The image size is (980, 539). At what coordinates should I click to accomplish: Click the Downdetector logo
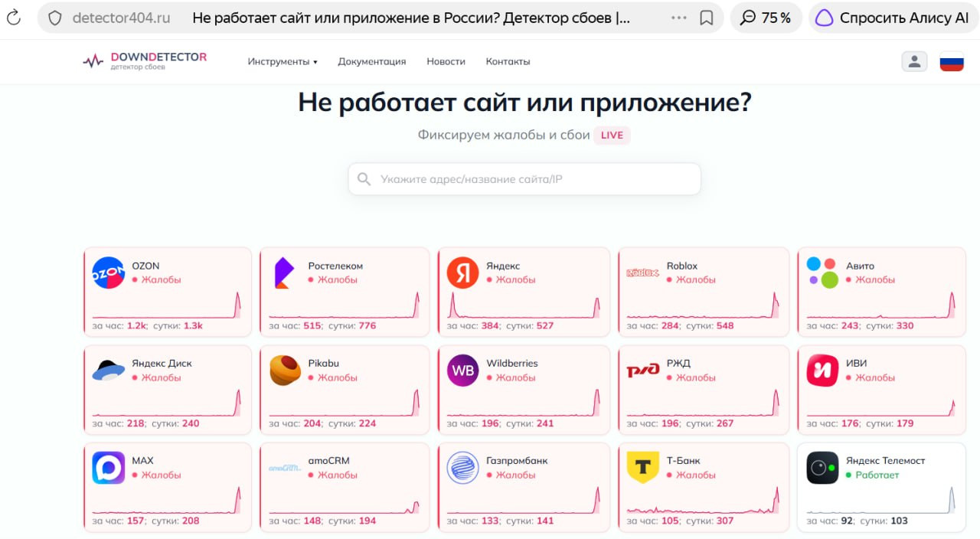(x=145, y=61)
